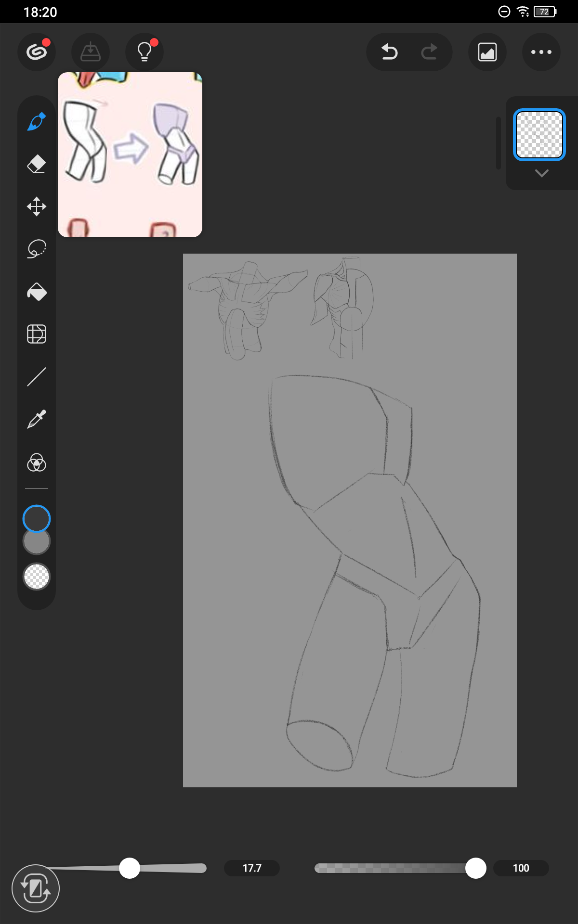Screen dimensions: 578x924
Task: Open the app home logo button
Action: [x=37, y=52]
